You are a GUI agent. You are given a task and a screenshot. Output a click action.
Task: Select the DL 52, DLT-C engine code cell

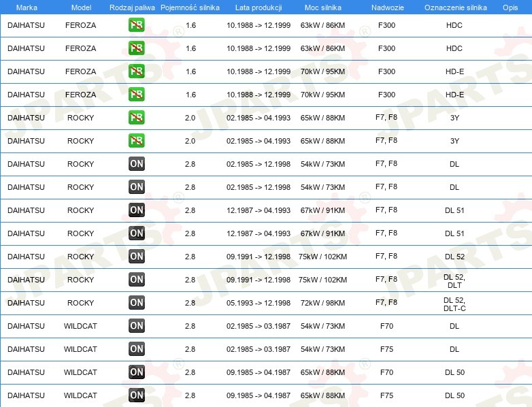point(454,304)
